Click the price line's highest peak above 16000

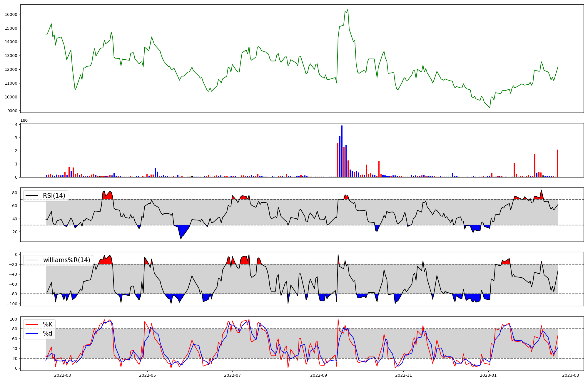pyautogui.click(x=348, y=10)
